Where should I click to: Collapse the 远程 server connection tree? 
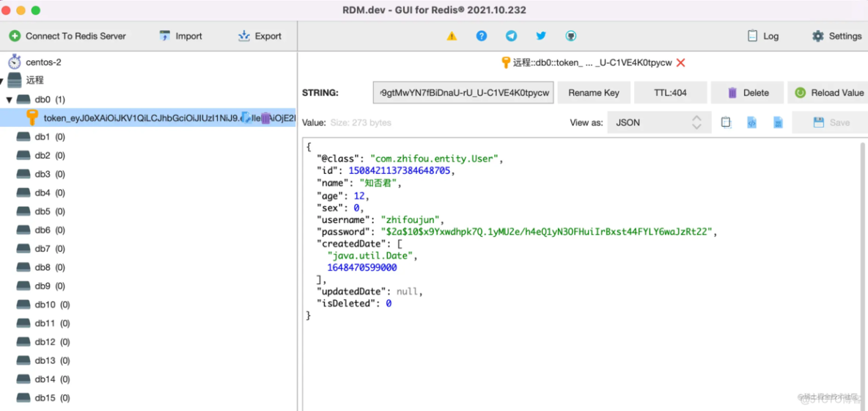click(2, 80)
